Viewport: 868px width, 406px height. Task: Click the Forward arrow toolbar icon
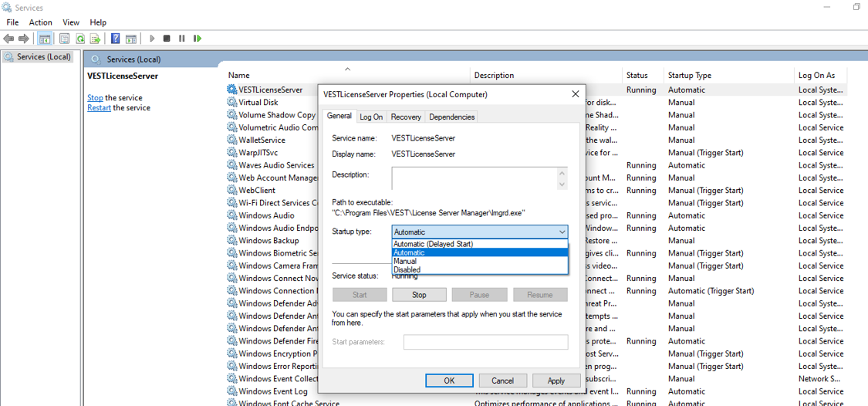pyautogui.click(x=24, y=39)
